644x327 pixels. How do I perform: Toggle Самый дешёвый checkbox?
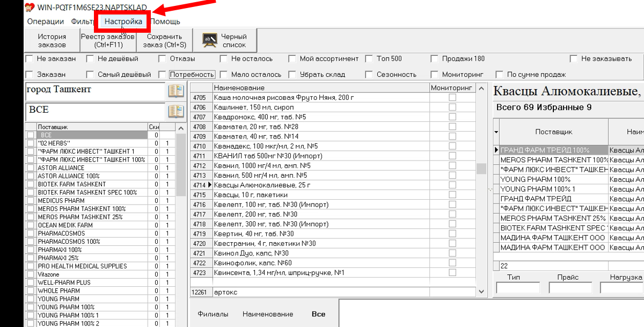coord(90,75)
